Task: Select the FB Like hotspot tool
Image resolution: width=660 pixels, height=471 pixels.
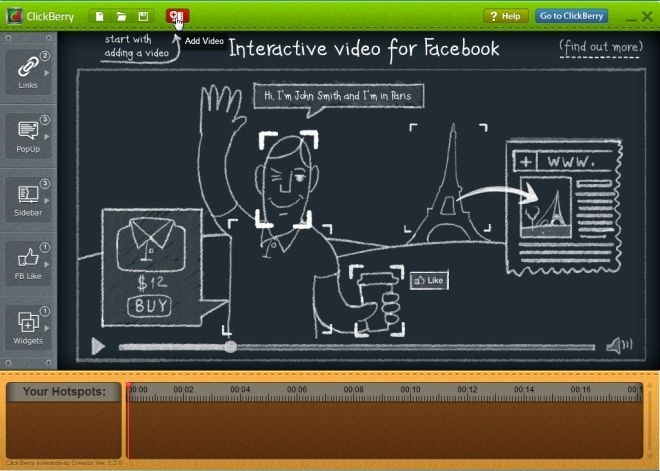Action: [28, 263]
